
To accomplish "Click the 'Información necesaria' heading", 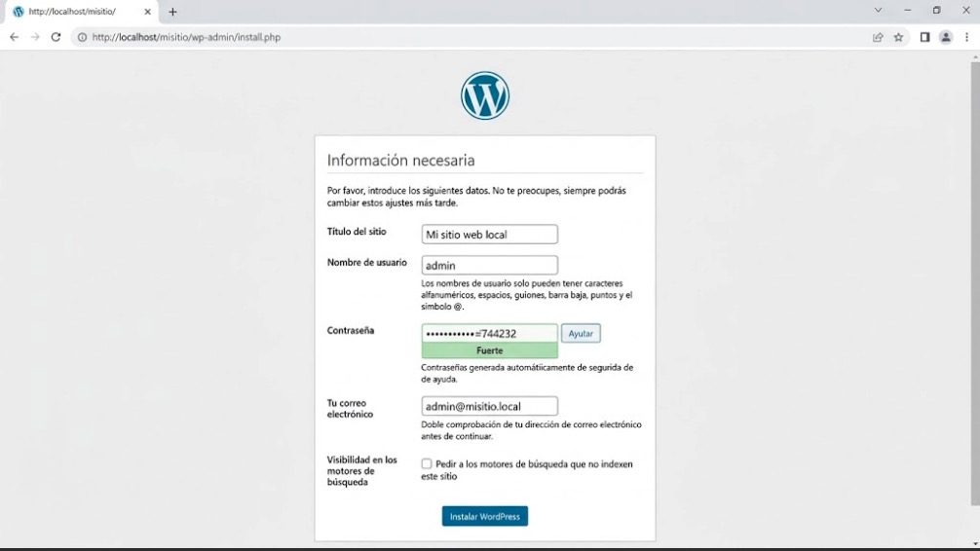I will pyautogui.click(x=400, y=161).
